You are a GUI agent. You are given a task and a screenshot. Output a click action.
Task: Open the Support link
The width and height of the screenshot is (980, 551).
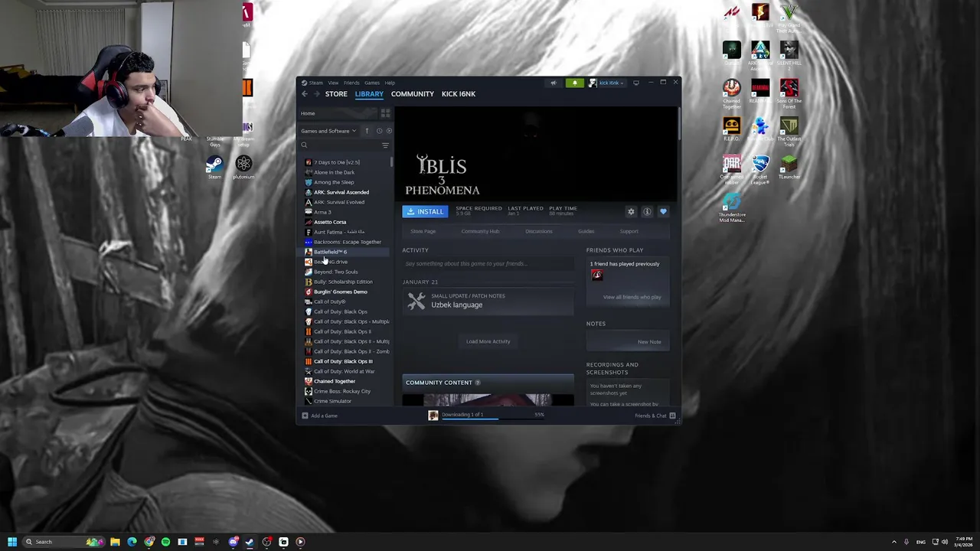[x=629, y=232]
